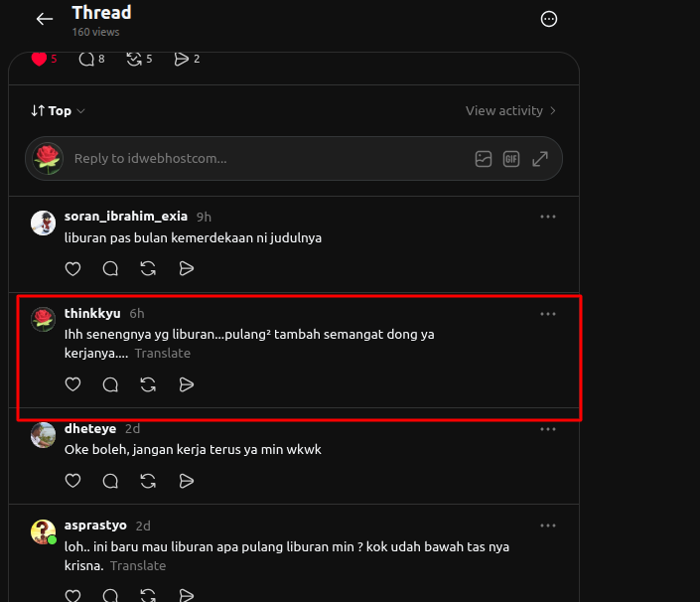Open dheteye's profile avatar
The height and width of the screenshot is (602, 700).
tap(43, 435)
